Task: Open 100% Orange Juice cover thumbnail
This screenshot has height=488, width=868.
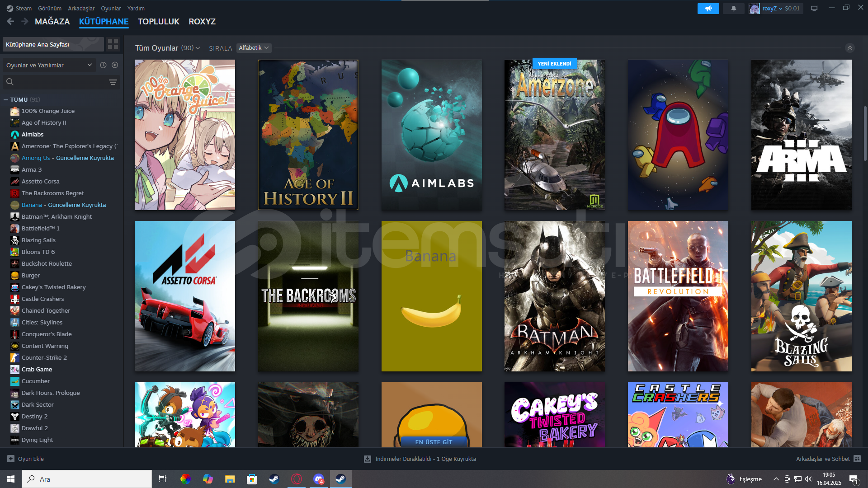Action: pyautogui.click(x=185, y=135)
